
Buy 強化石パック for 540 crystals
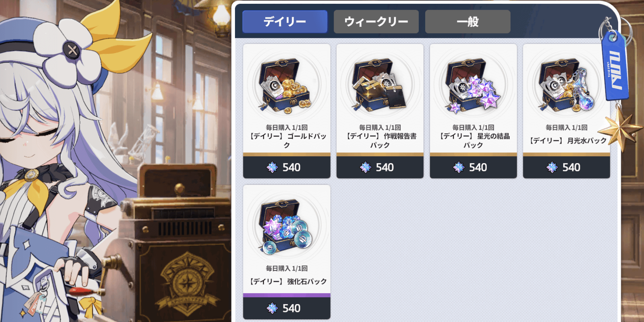tap(287, 308)
